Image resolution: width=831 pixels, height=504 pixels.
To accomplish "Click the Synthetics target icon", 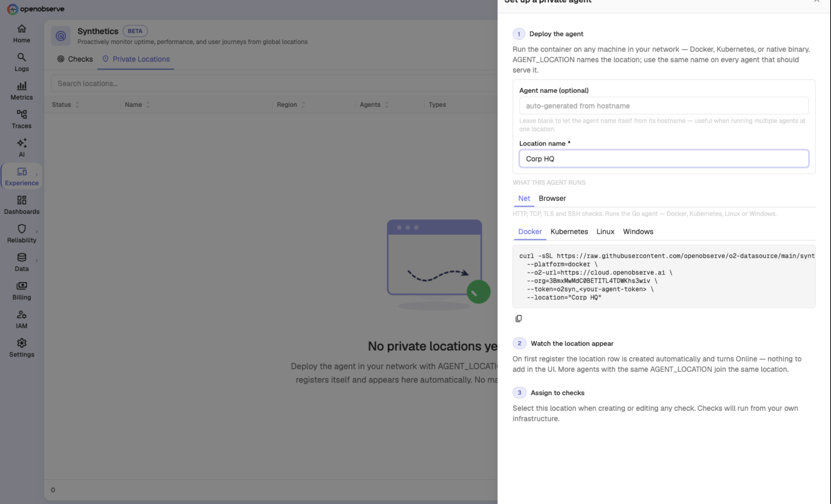I will [61, 36].
